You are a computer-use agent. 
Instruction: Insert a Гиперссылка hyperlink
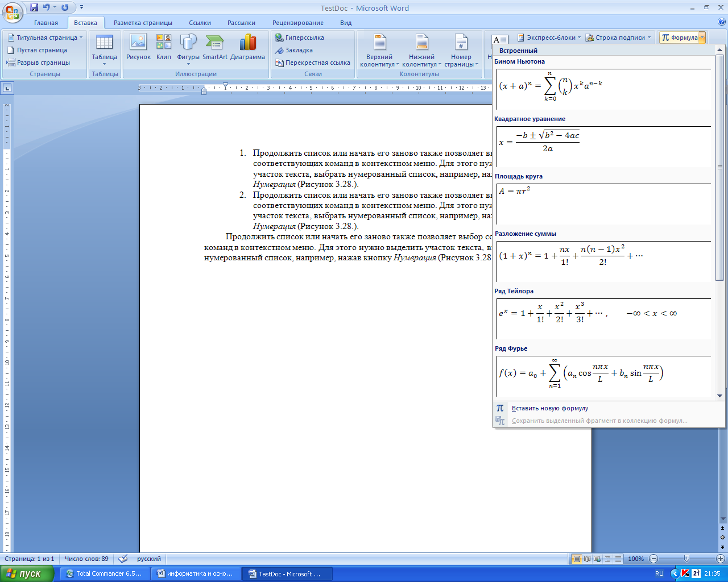pos(300,38)
